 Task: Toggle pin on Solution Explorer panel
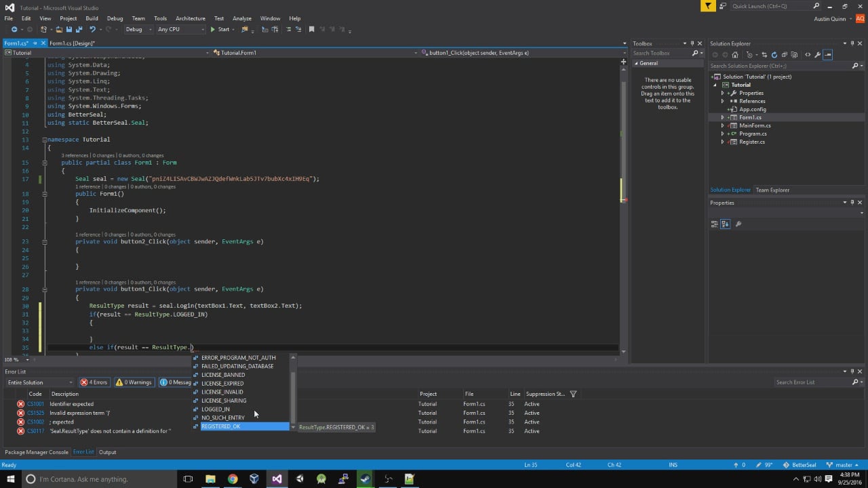click(x=852, y=43)
